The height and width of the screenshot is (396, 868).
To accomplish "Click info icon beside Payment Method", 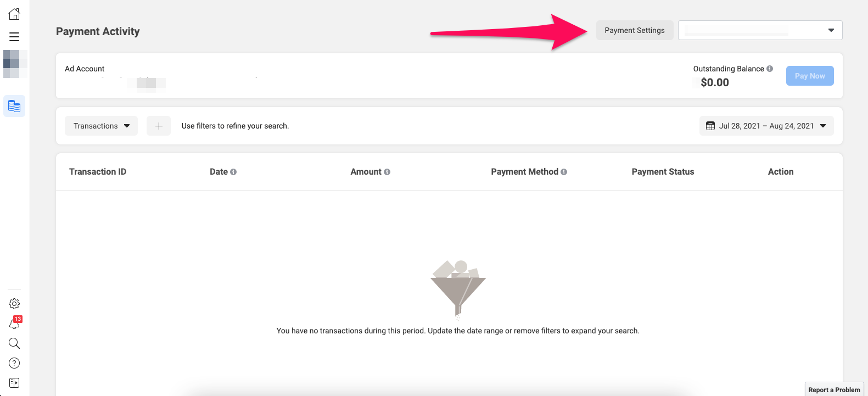I will pos(564,172).
